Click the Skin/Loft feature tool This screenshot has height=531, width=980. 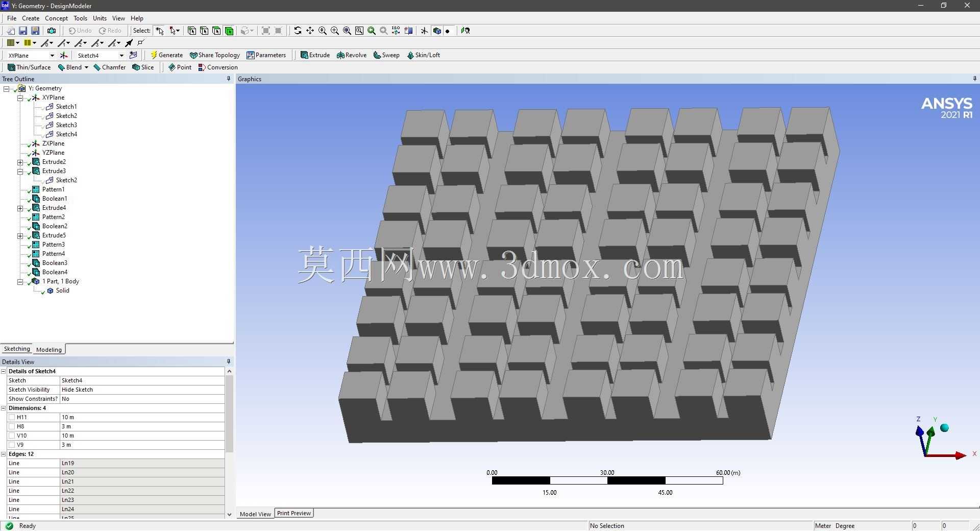coord(423,55)
